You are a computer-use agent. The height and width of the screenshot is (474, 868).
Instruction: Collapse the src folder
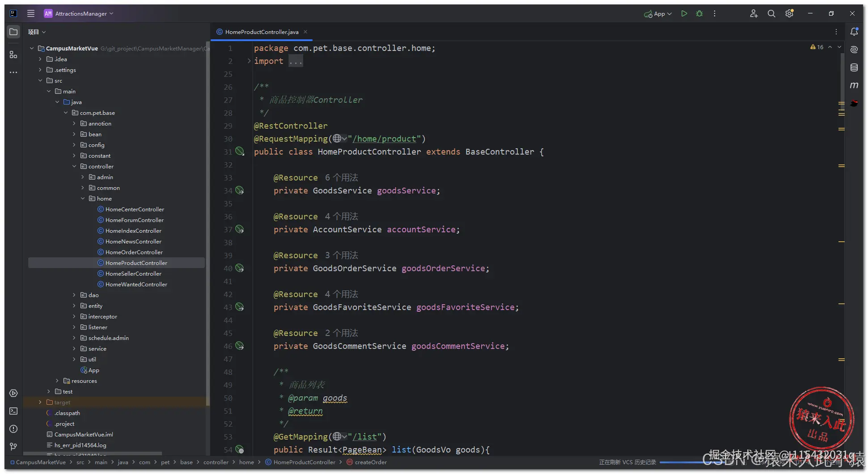(40, 80)
